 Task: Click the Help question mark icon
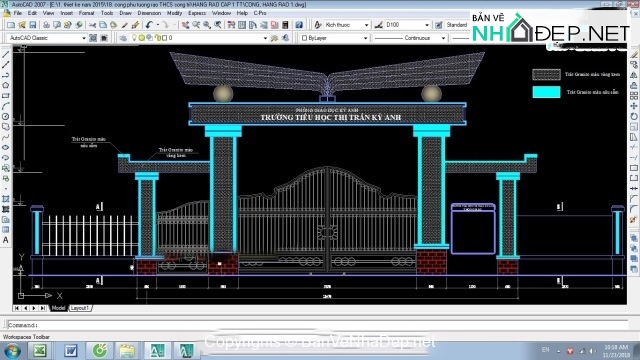tap(299, 25)
